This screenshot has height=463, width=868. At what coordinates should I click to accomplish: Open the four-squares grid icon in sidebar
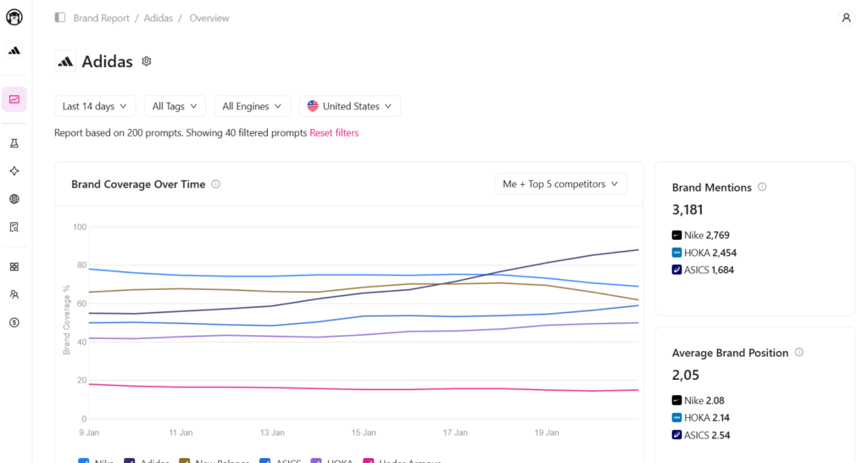click(x=14, y=266)
